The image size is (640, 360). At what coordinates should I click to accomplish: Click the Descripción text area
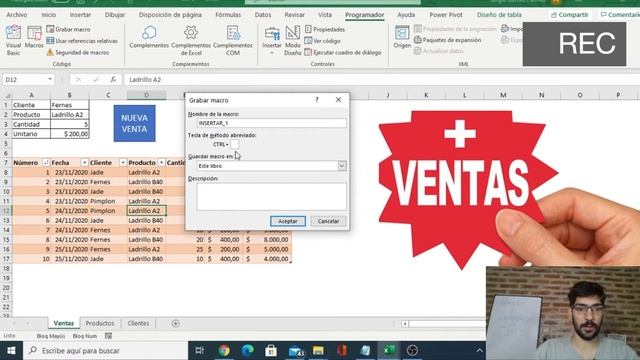(x=271, y=196)
